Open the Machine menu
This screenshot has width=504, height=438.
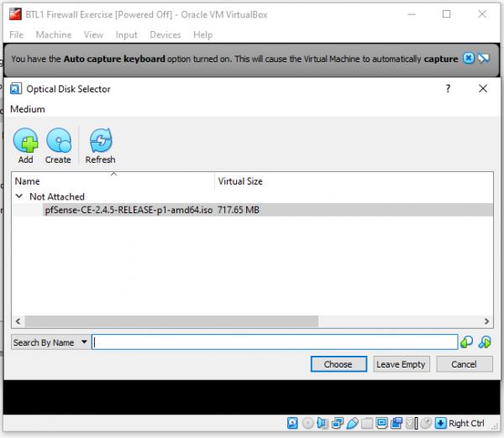54,34
